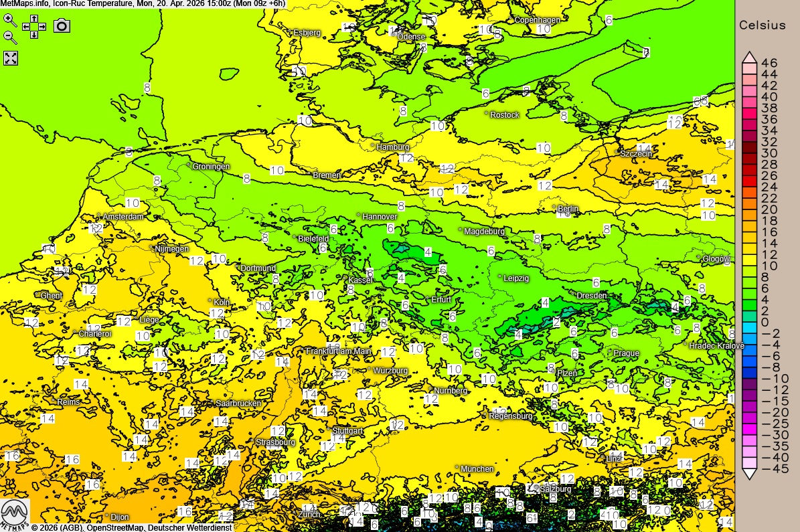The image size is (800, 532).
Task: Select the Amsterdam city label
Action: (123, 217)
